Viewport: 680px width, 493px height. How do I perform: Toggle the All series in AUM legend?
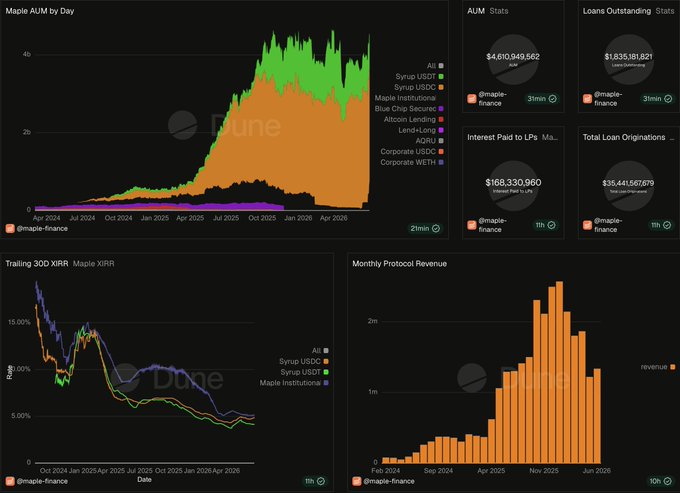pyautogui.click(x=435, y=66)
